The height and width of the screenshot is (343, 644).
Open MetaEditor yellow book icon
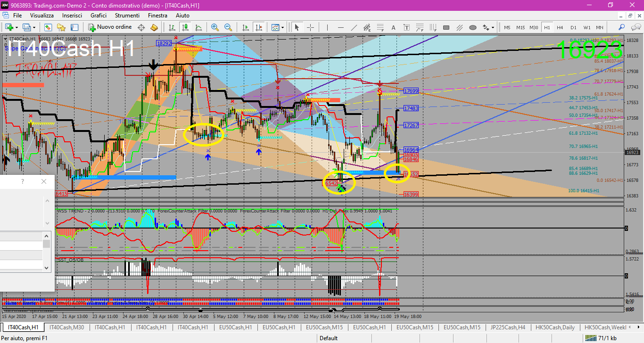click(154, 27)
